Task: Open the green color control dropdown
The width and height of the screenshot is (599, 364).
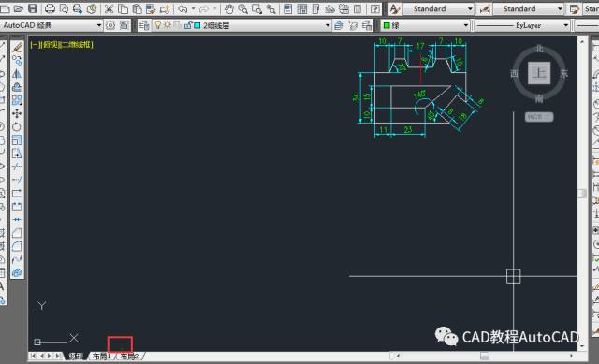Action: click(466, 25)
